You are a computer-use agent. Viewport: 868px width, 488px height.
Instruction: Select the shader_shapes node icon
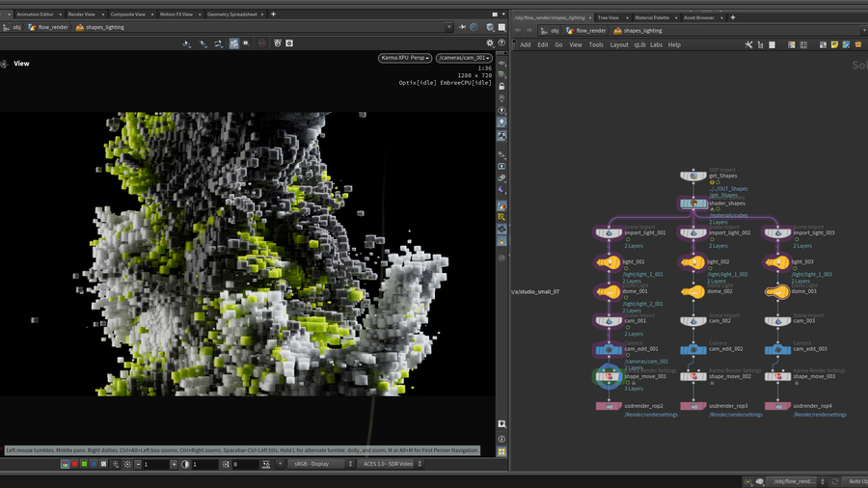pyautogui.click(x=692, y=203)
